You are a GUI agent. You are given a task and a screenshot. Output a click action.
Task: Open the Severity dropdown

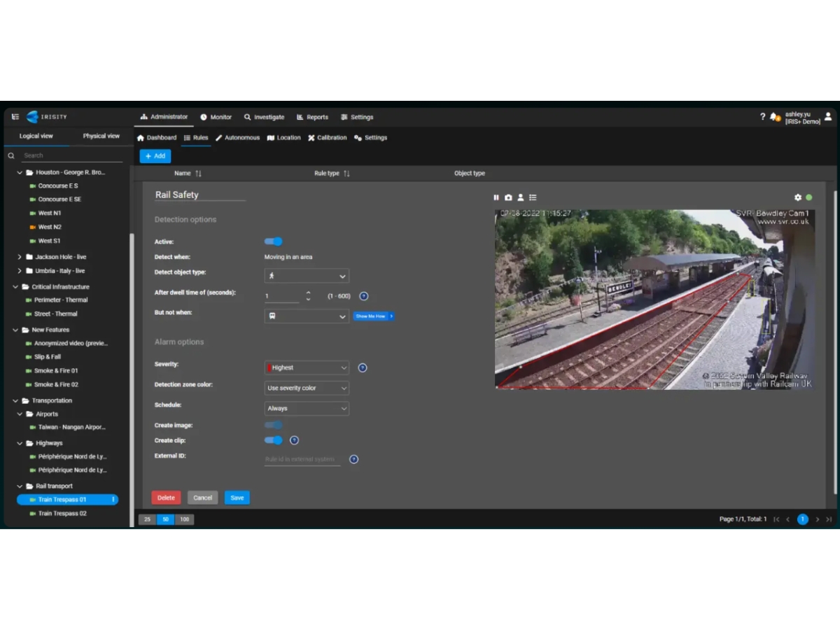(307, 367)
